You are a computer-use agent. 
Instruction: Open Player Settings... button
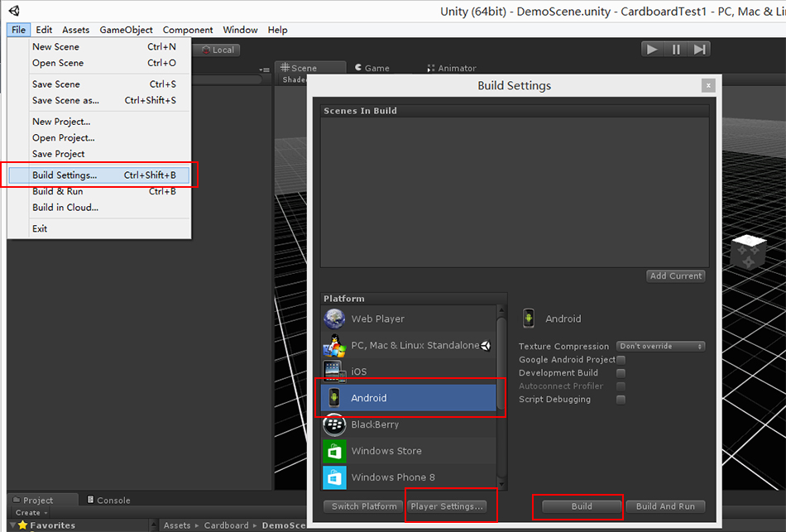[x=447, y=506]
